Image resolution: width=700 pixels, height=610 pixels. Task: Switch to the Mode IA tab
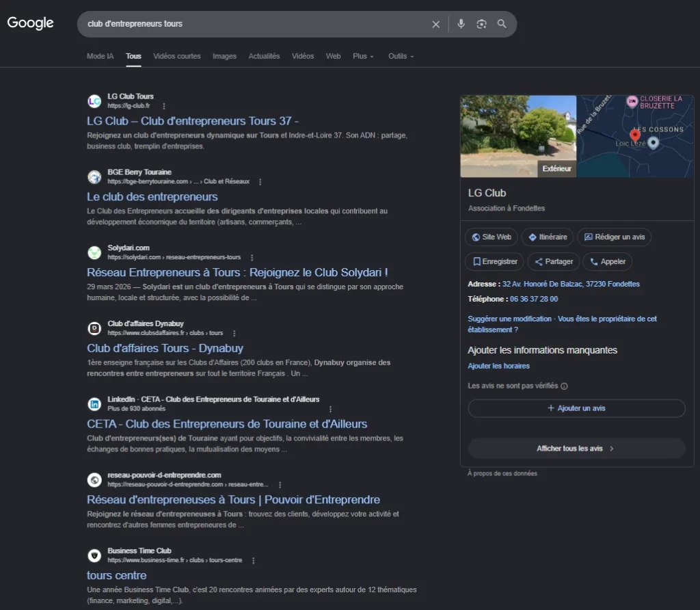coord(100,56)
